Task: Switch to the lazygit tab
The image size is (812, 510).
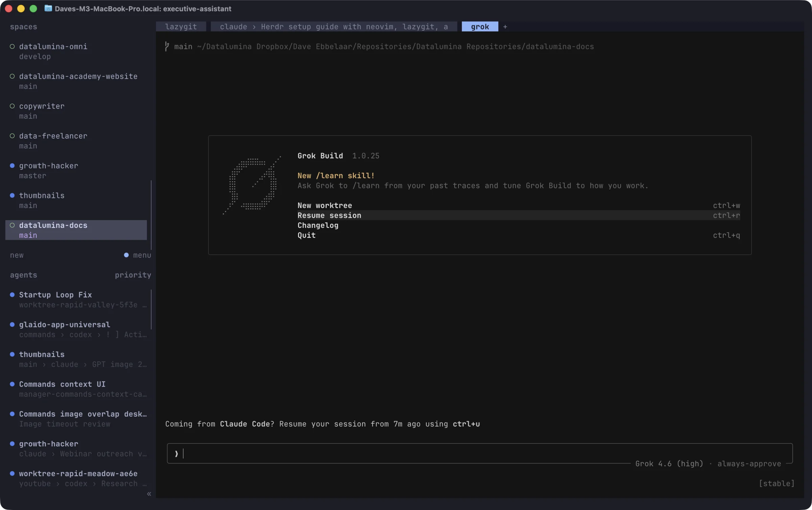Action: [181, 27]
